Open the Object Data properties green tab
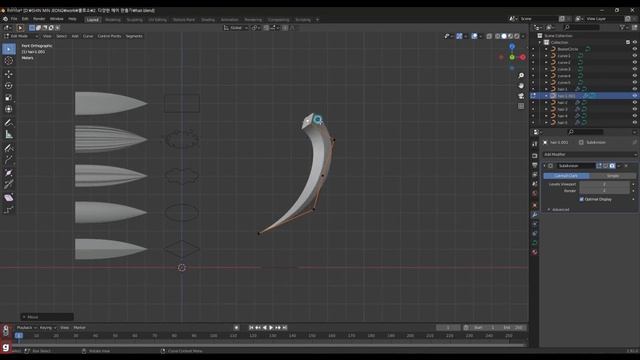 [x=535, y=243]
